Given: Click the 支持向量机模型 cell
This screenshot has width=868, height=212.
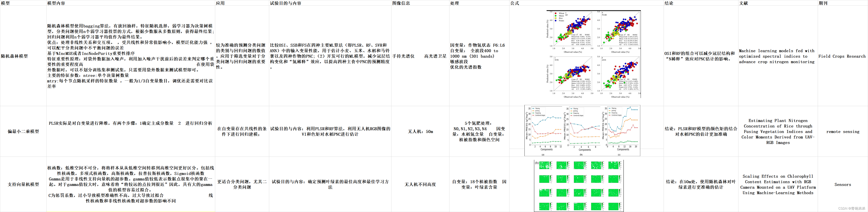Looking at the screenshot, I should tap(23, 184).
